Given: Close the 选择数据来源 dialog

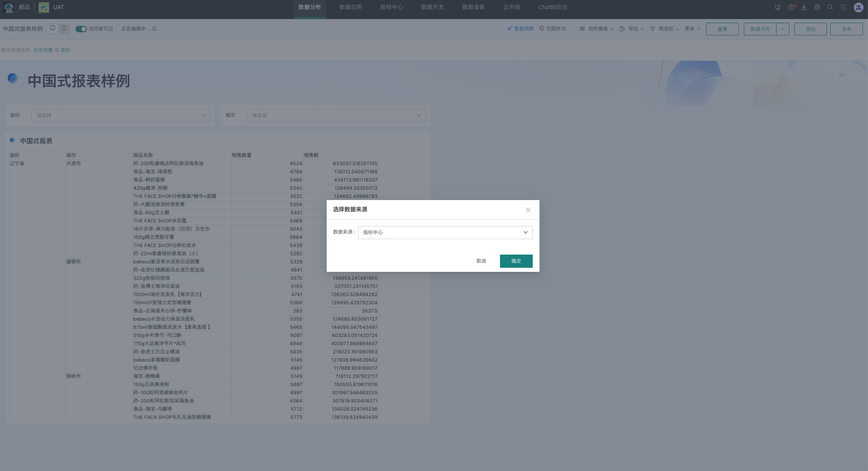Looking at the screenshot, I should coord(528,210).
